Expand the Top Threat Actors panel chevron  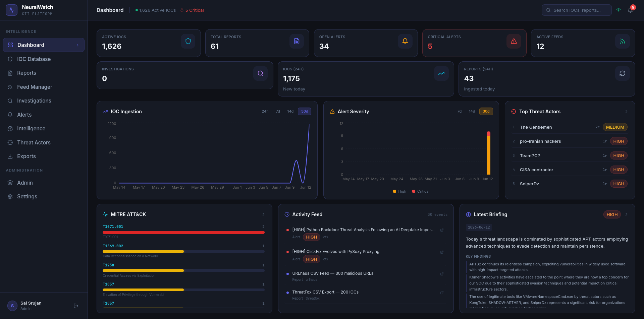(626, 112)
